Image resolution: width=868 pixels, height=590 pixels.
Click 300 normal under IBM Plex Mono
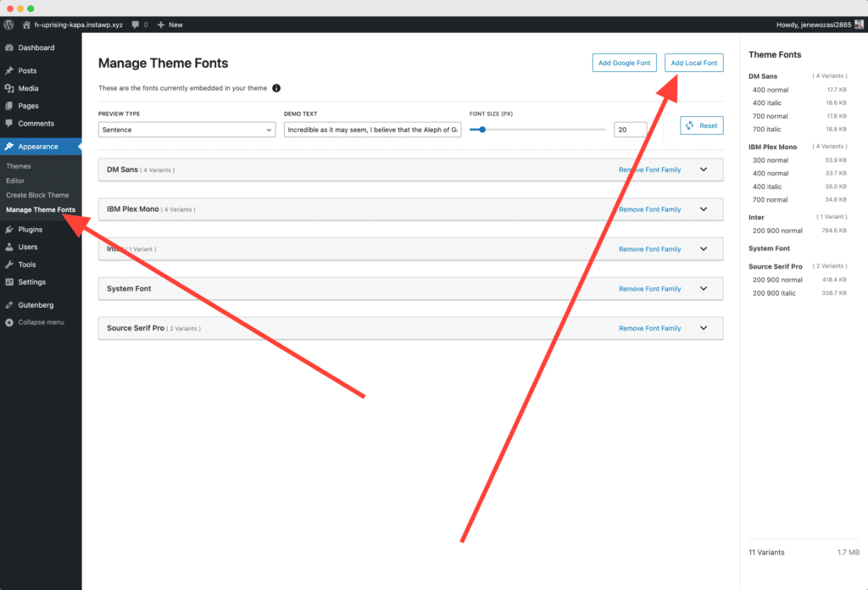point(770,160)
